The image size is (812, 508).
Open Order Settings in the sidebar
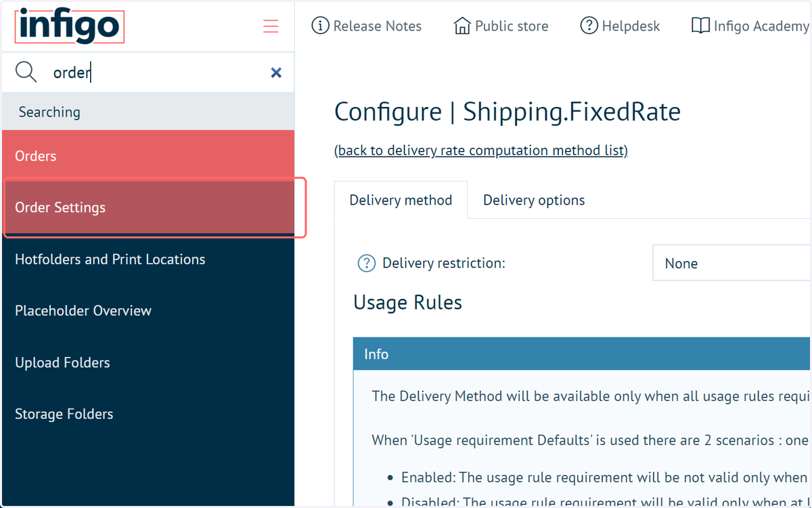point(148,207)
